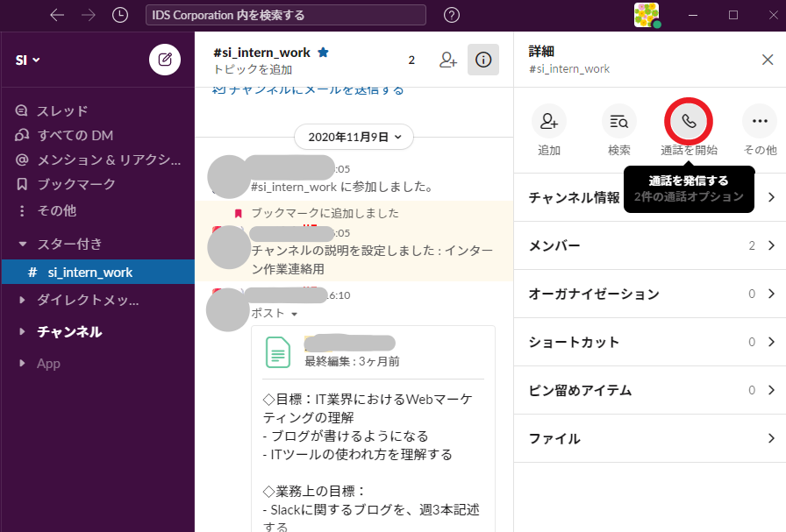
Task: Add a topic via トピックを追加
Action: [x=238, y=68]
